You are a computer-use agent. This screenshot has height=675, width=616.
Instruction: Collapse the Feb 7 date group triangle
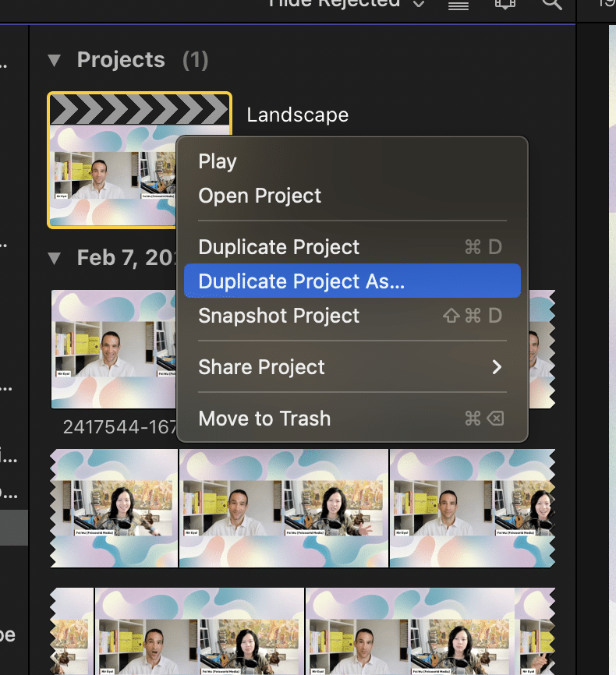coord(54,258)
